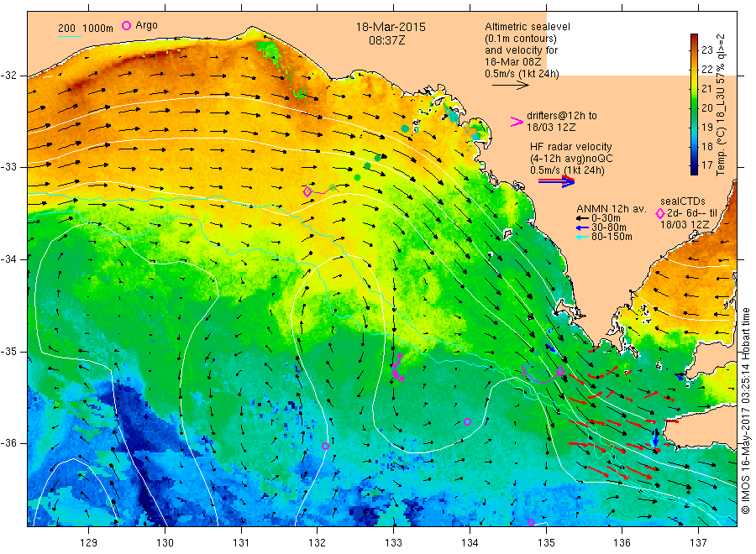Screen dimensions: 756x554
Task: Click the blue ANMN arrow near 136.5E 36S
Action: pos(655,437)
